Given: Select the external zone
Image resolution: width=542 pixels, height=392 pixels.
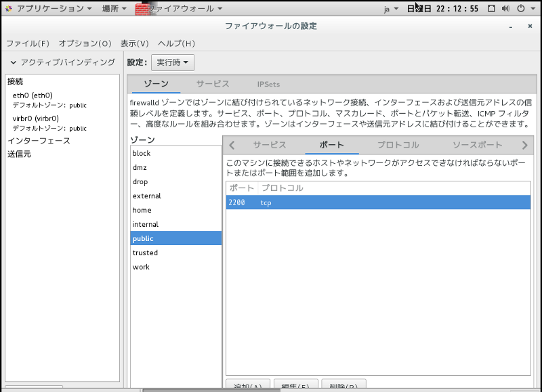Looking at the screenshot, I should pos(175,196).
